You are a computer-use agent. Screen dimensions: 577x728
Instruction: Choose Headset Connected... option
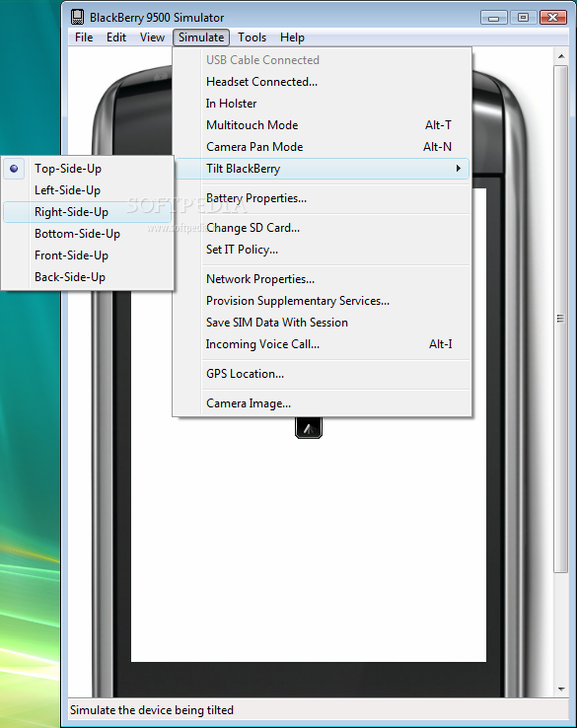tap(323, 82)
